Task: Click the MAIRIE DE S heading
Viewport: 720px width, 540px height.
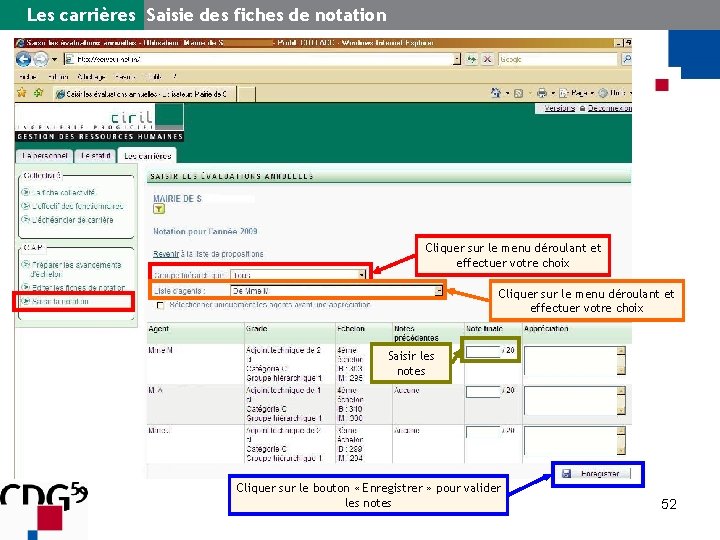Action: (177, 199)
